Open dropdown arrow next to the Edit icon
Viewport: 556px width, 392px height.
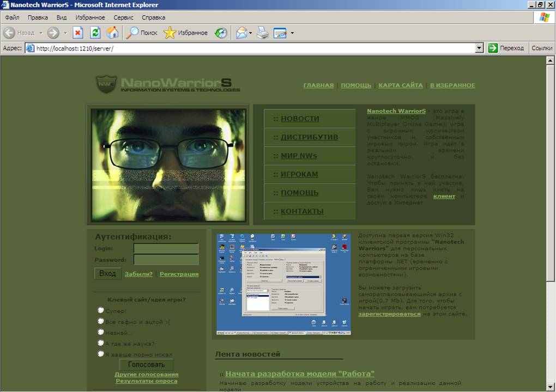coord(292,33)
